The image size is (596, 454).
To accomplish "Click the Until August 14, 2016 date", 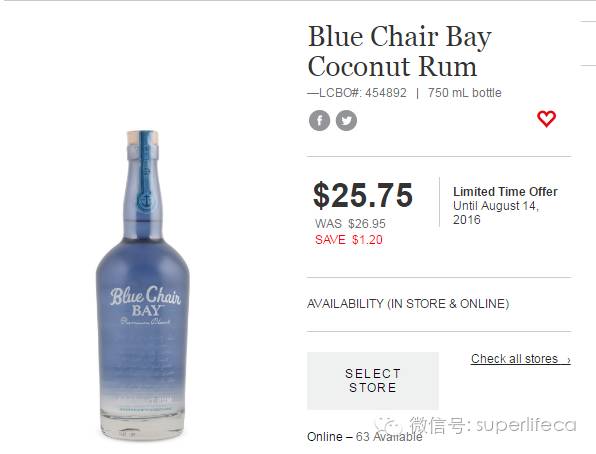I will (x=496, y=213).
